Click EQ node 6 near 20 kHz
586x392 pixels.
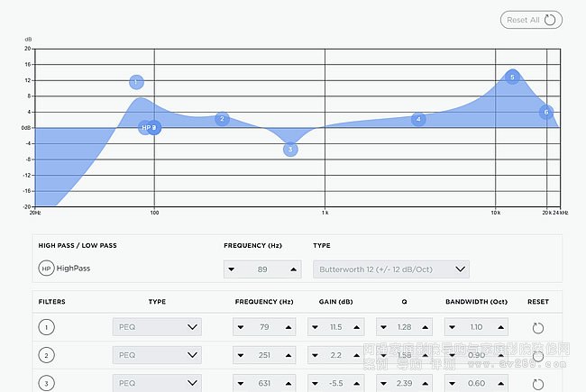545,113
